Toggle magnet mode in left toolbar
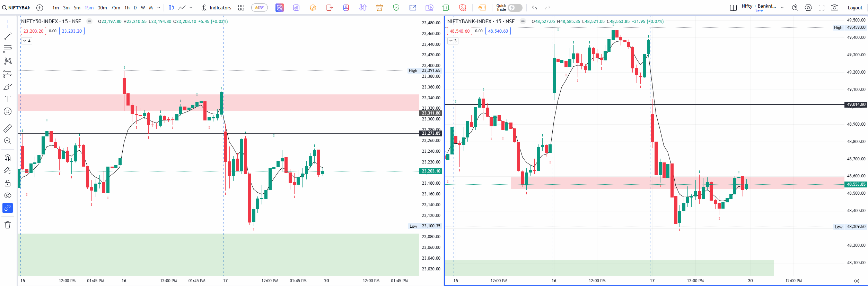Image resolution: width=868 pixels, height=286 pixels. point(8,158)
